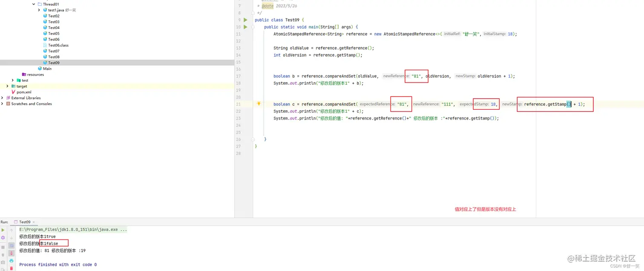
Task: Expand the target folder
Action: (x=7, y=86)
